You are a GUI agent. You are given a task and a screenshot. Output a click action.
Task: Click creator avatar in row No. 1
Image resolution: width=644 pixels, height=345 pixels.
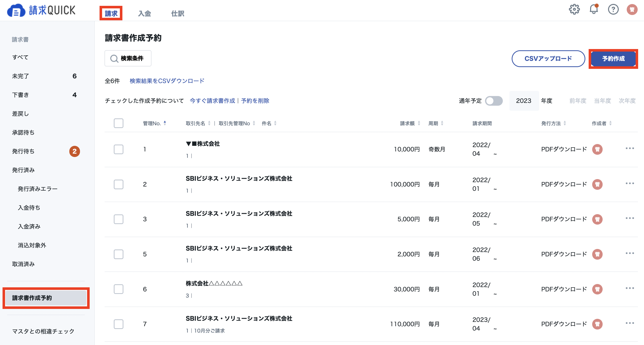(x=597, y=149)
